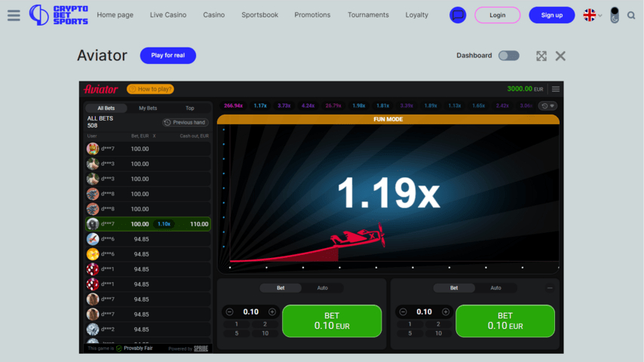Open the hamburger site menu

tap(14, 15)
